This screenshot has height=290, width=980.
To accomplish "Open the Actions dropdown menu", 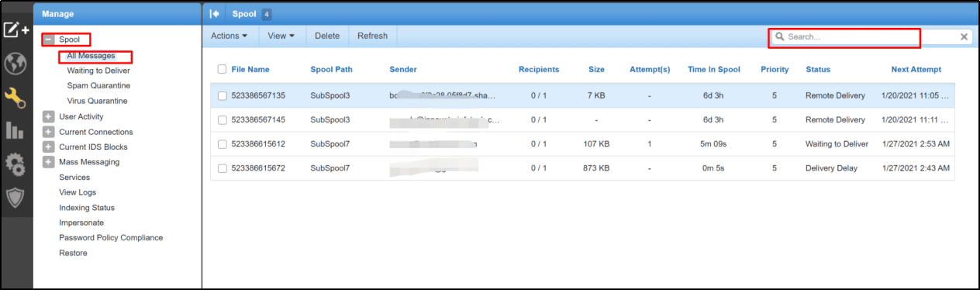I will click(x=229, y=36).
